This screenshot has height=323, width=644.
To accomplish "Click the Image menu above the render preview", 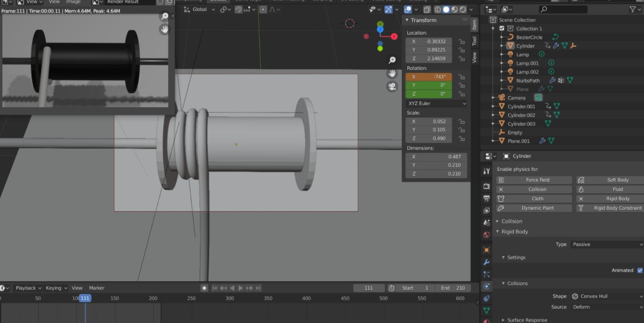I will [73, 2].
